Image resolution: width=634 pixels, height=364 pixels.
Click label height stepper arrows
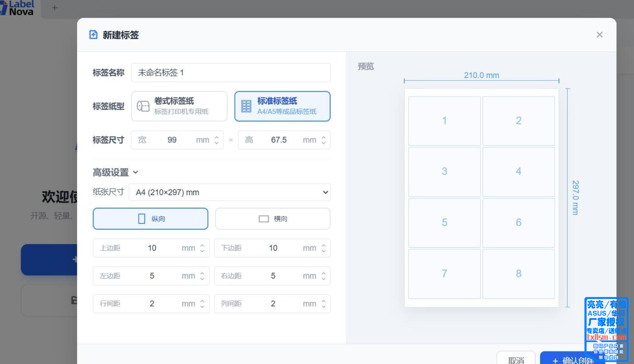[324, 140]
